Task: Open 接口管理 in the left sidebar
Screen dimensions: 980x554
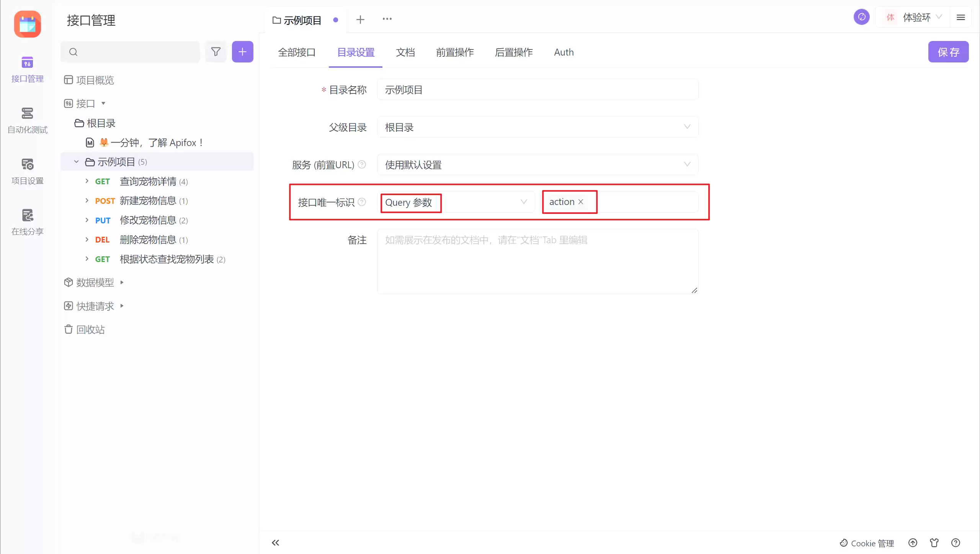Action: 27,70
